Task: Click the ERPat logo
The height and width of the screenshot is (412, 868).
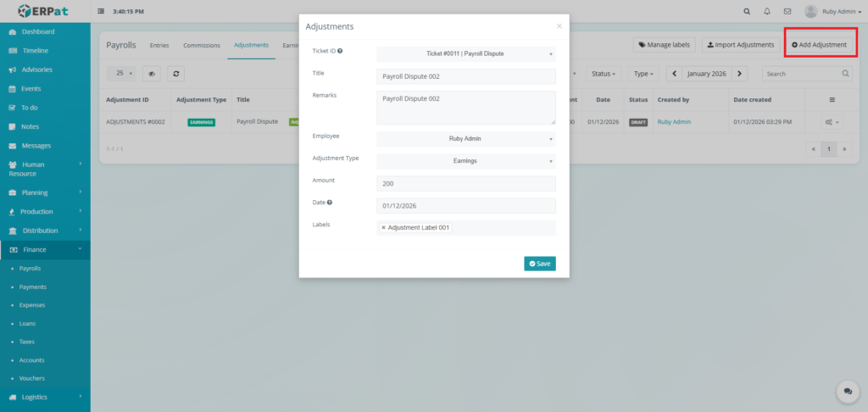Action: (x=45, y=11)
